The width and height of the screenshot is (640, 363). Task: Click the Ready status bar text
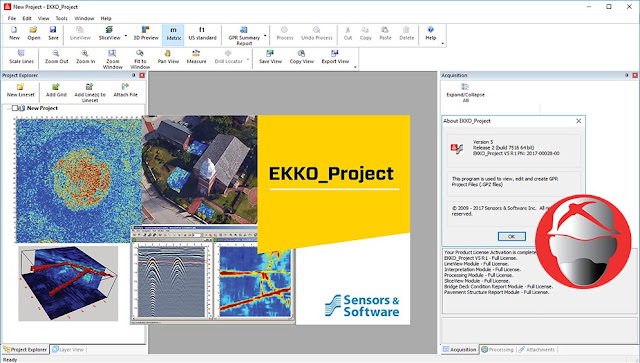point(10,360)
